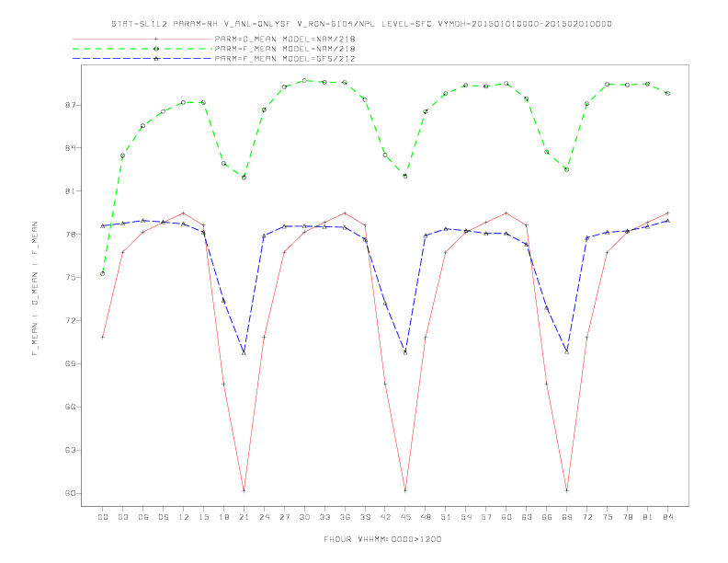
Task: Click y-axis tick label 66
Action: [70, 407]
